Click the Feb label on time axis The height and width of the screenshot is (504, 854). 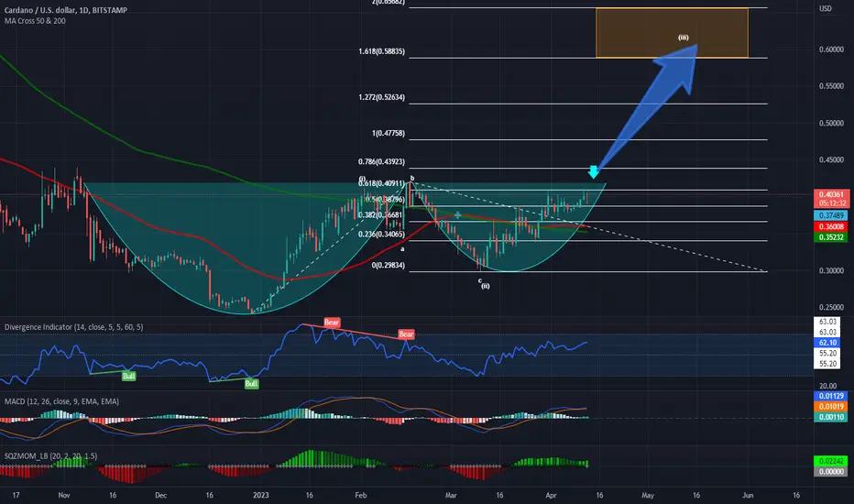point(360,495)
